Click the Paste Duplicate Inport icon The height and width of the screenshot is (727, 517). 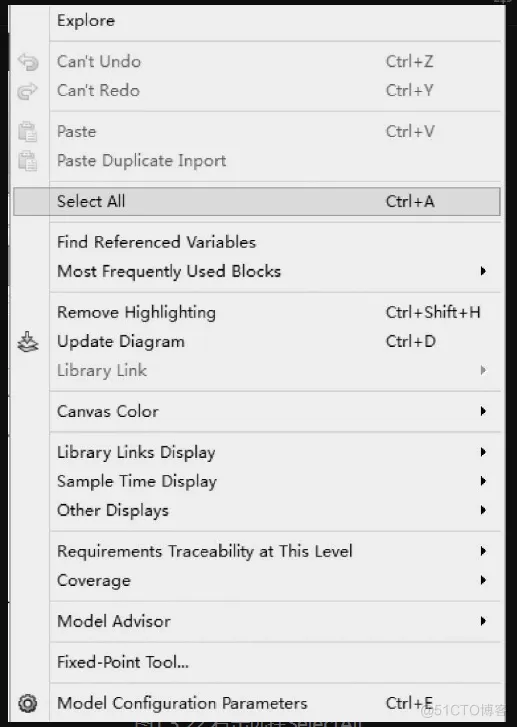(28, 161)
